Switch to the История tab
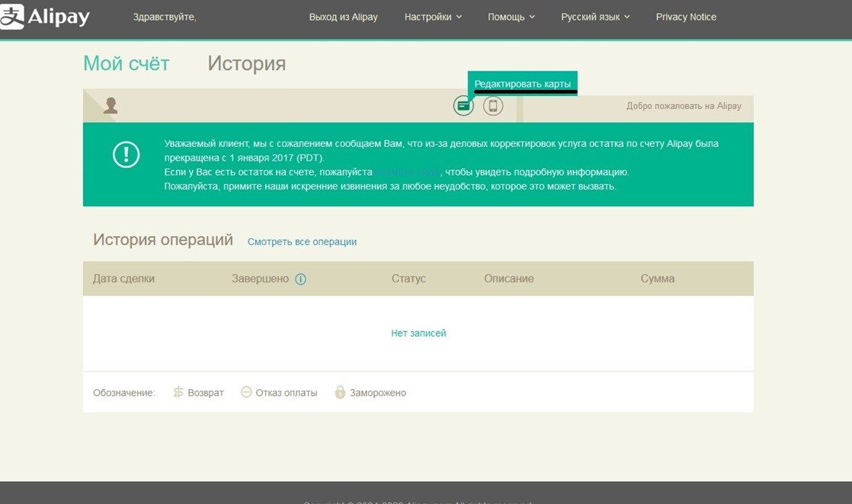 247,63
